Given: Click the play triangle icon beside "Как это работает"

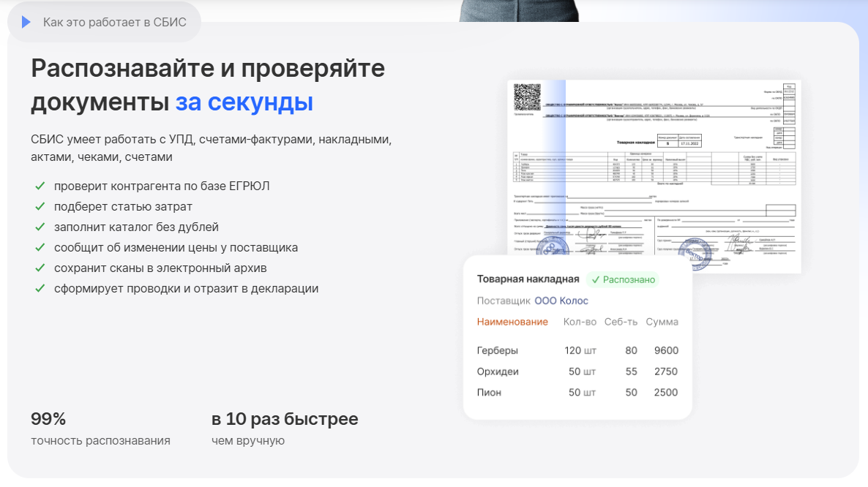Looking at the screenshot, I should pyautogui.click(x=26, y=22).
